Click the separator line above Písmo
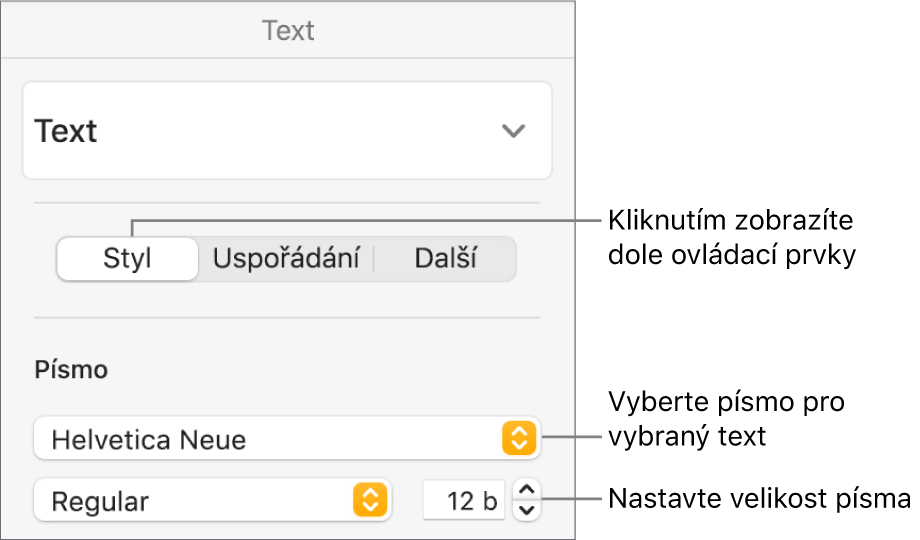The width and height of the screenshot is (920, 540). click(288, 318)
